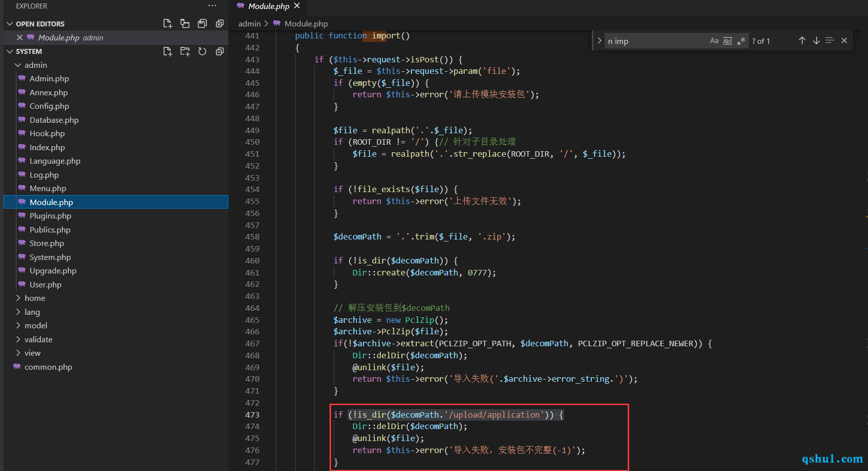Click 'import' function name on line 441
The height and width of the screenshot is (471, 868).
click(386, 35)
